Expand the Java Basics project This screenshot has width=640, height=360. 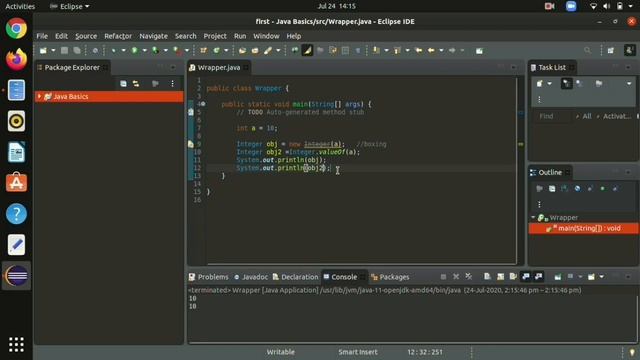39,96
